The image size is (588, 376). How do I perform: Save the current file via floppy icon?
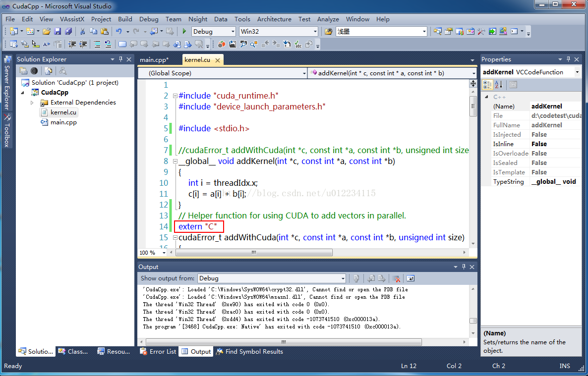58,32
